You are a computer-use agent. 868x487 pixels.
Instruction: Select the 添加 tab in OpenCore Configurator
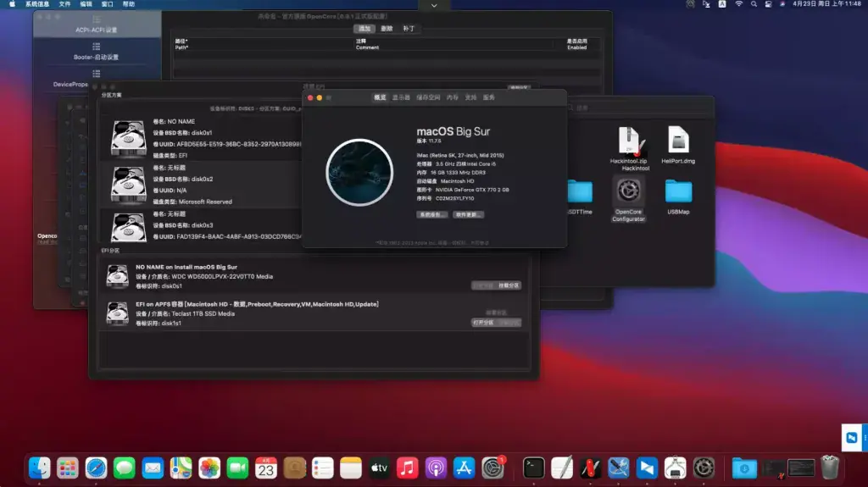coord(364,29)
